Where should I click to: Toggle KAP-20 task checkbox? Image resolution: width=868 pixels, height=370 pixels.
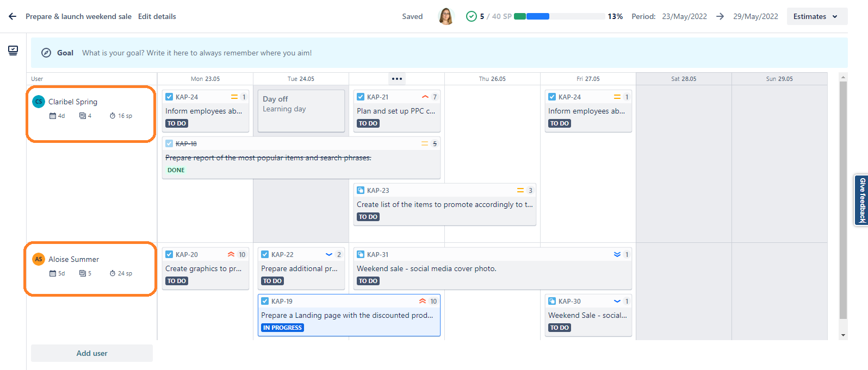coord(169,254)
